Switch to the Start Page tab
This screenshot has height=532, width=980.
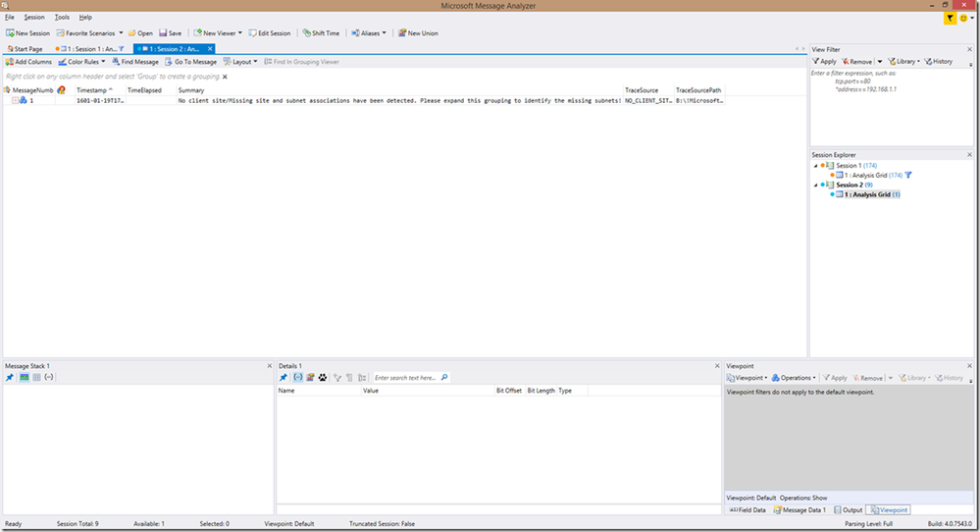point(25,49)
